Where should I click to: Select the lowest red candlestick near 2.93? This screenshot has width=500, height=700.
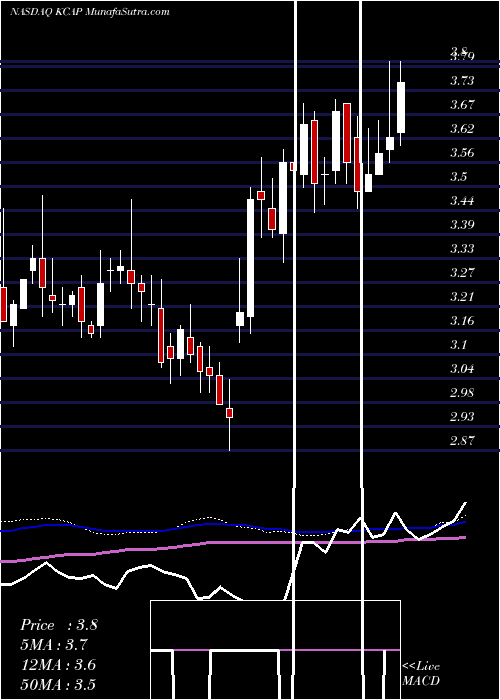pos(229,413)
